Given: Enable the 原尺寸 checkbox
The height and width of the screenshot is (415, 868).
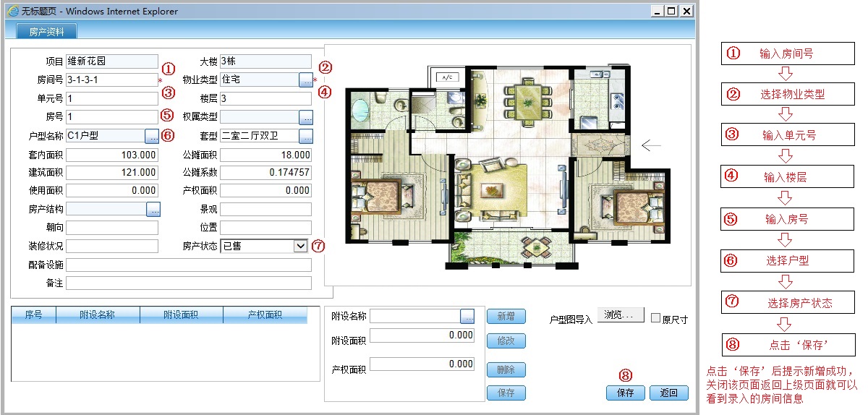Looking at the screenshot, I should click(656, 318).
